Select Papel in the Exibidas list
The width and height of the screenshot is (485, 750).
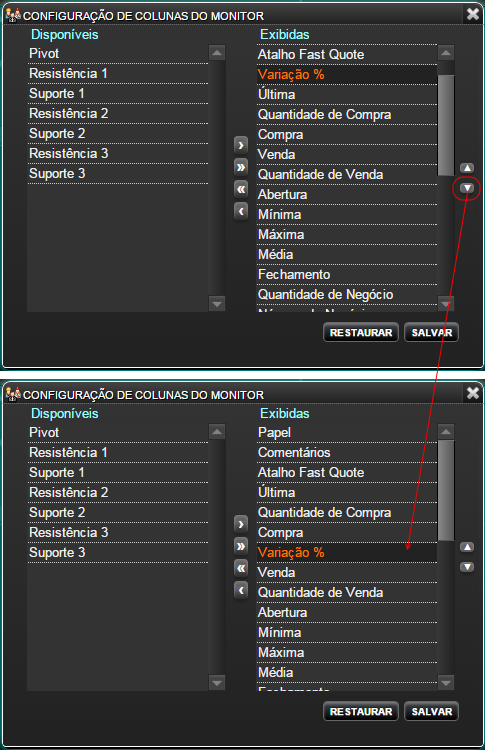[x=347, y=432]
